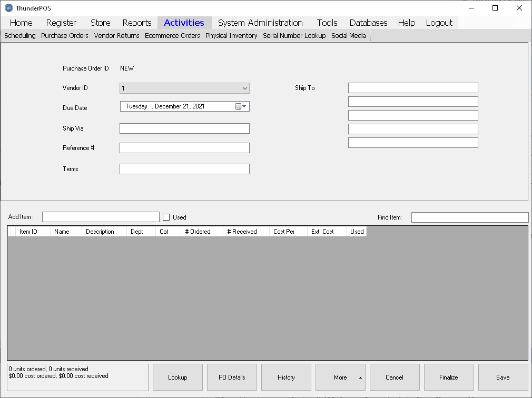Open the Reports menu
This screenshot has width=532, height=398.
pos(137,23)
